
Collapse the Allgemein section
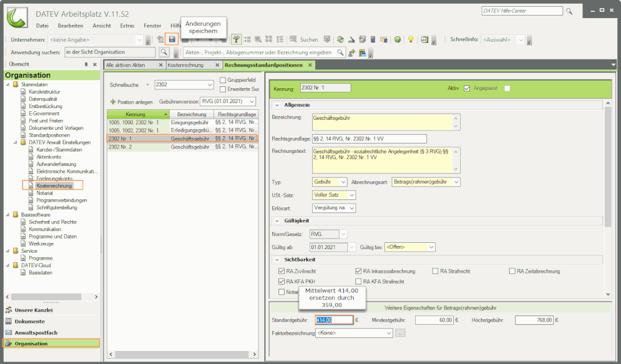[277, 105]
